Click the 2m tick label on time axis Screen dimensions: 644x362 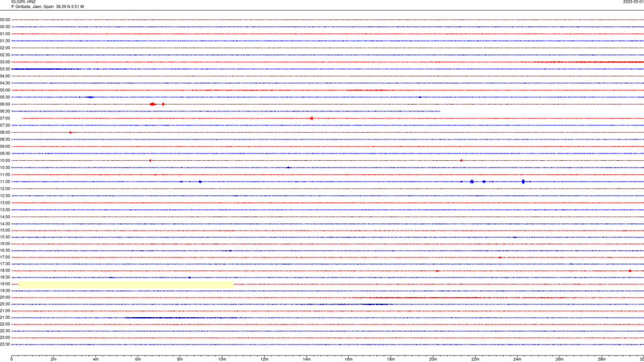[x=54, y=359]
